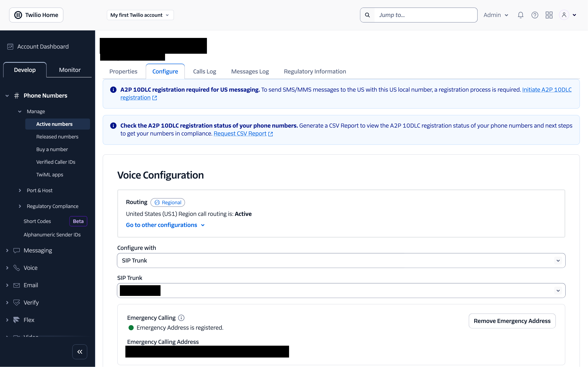
Task: Expand the Flex section chevron
Action: pyautogui.click(x=7, y=320)
